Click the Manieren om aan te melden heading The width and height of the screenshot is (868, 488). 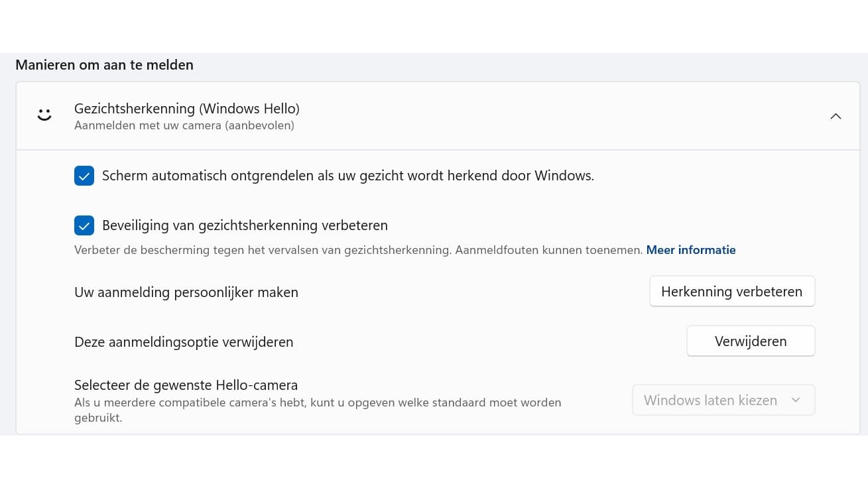(104, 65)
